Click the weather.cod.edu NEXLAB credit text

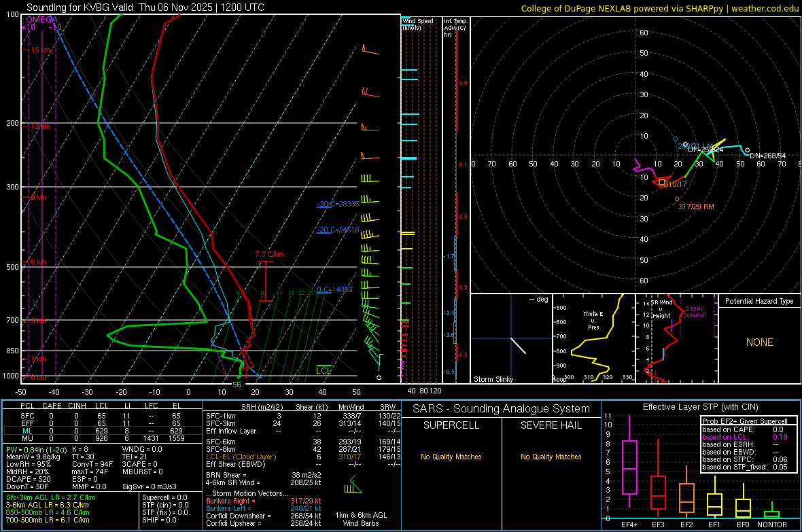[x=659, y=8]
